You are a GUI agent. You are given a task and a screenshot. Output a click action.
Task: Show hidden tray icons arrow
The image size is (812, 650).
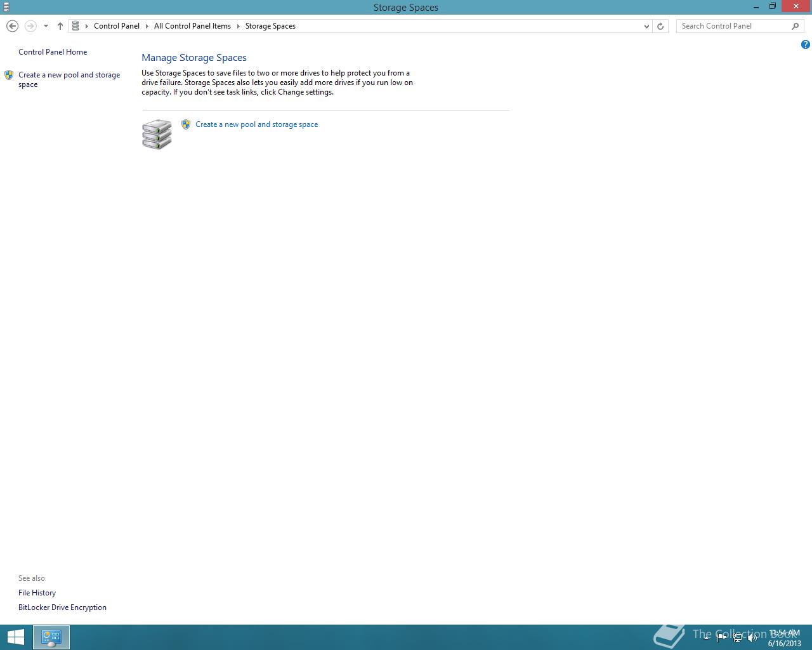(706, 638)
